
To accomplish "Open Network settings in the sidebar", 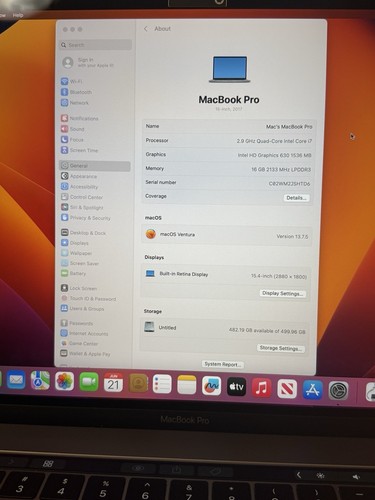I will tap(75, 103).
